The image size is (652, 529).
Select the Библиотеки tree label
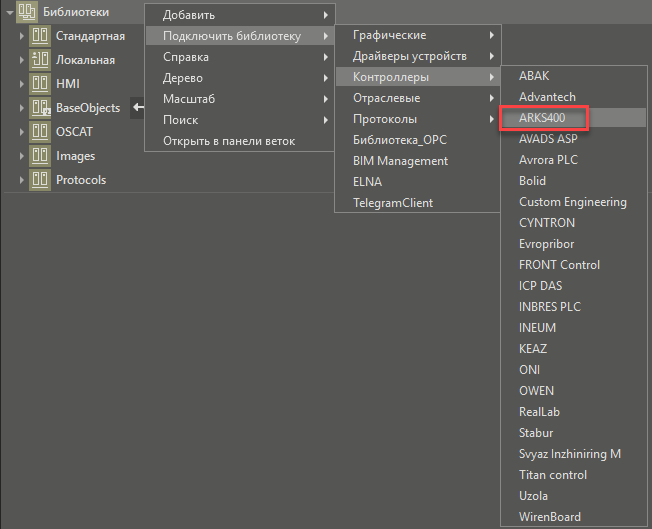pyautogui.click(x=76, y=12)
